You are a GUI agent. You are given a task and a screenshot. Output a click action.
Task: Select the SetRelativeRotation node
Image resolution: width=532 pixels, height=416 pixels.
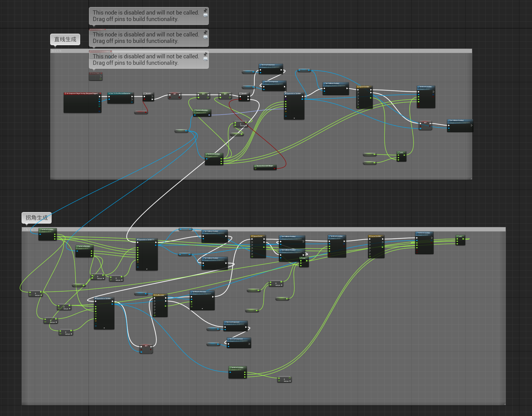[202, 300]
